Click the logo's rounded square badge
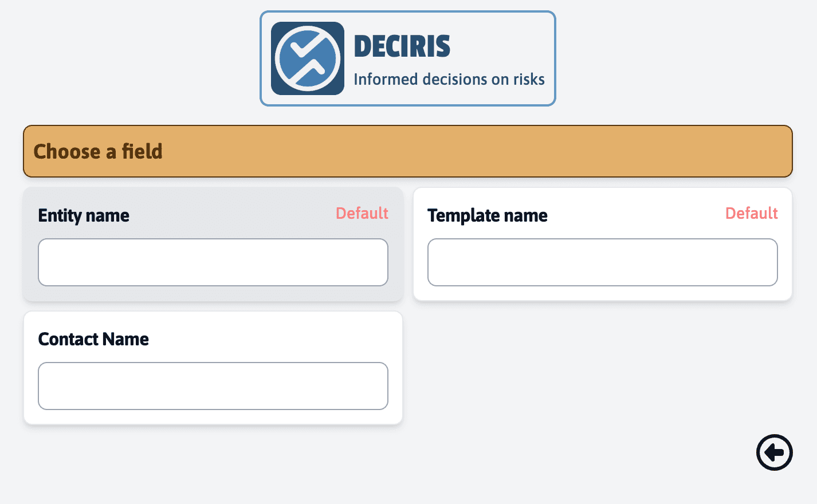The height and width of the screenshot is (504, 817). [x=307, y=57]
